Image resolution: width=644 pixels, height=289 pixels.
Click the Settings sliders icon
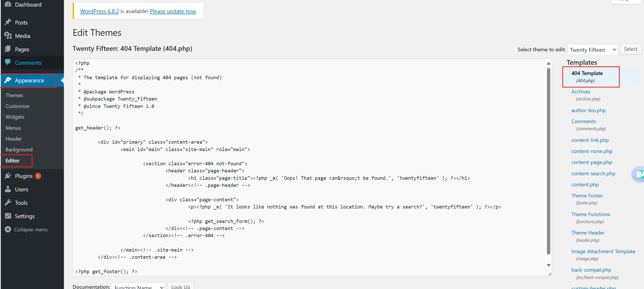pos(8,216)
